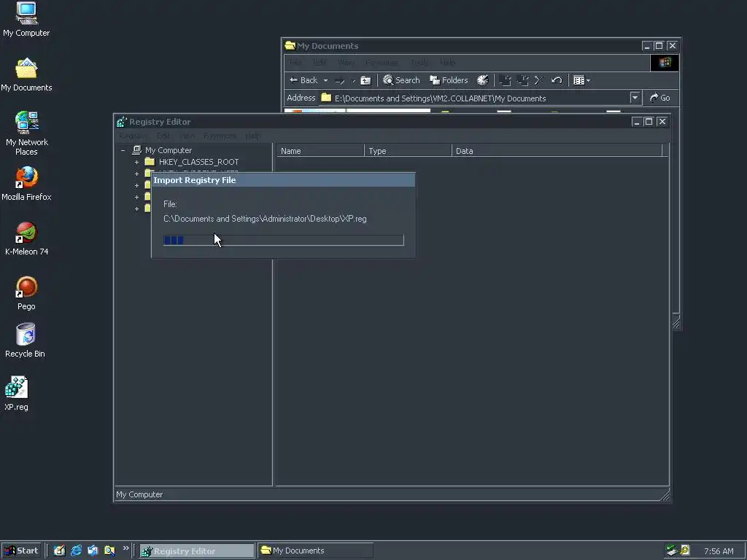Open the View menu in Registry Editor
Viewport: 747px width, 560px height.
[x=187, y=136]
